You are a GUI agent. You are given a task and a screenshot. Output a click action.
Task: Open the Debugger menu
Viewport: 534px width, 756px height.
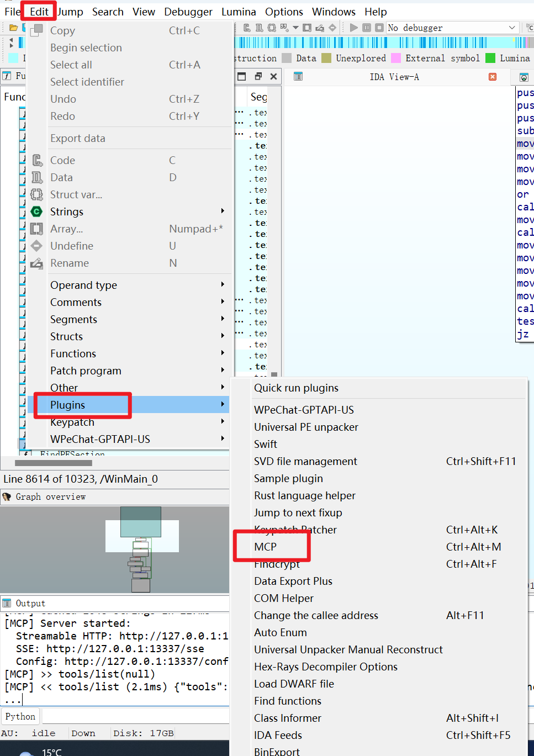pyautogui.click(x=188, y=12)
